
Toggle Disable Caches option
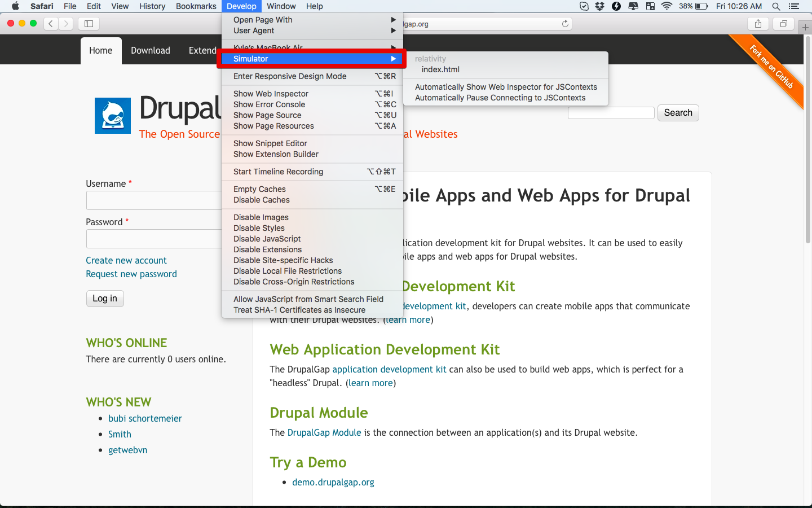[x=312, y=200]
